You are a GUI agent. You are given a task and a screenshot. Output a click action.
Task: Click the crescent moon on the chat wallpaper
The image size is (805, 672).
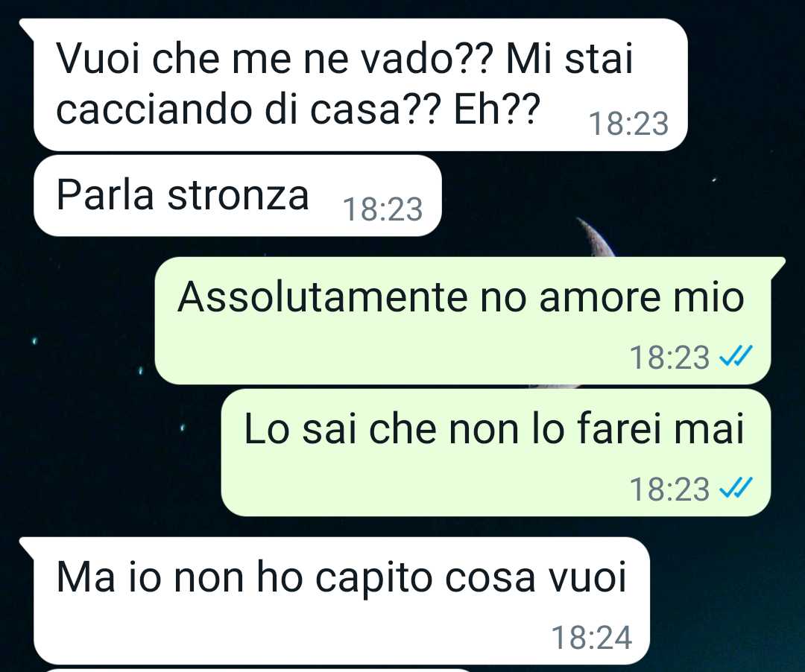pyautogui.click(x=596, y=237)
